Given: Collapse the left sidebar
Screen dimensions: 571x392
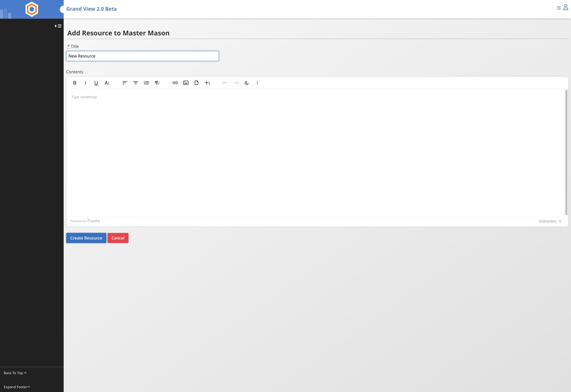Looking at the screenshot, I should point(58,26).
